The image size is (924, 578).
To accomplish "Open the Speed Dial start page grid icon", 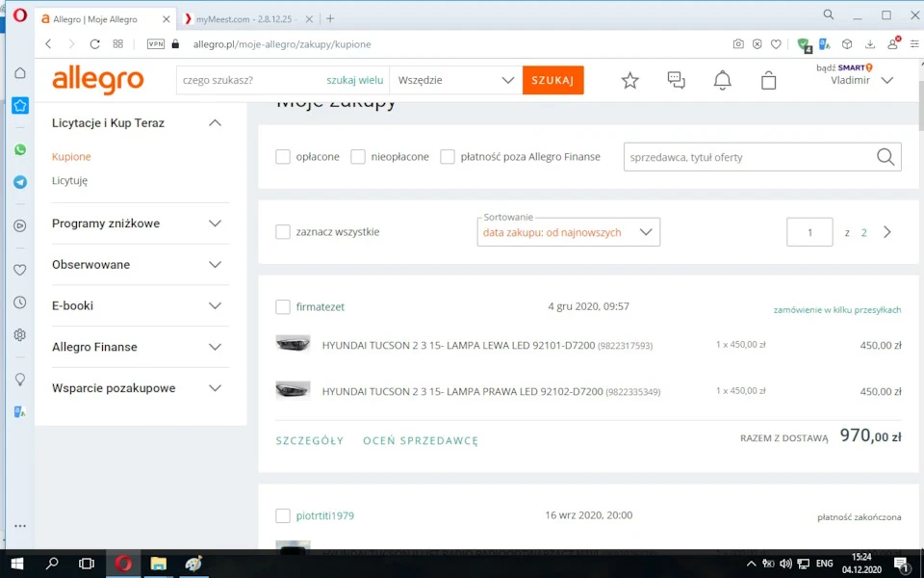I will tap(117, 44).
